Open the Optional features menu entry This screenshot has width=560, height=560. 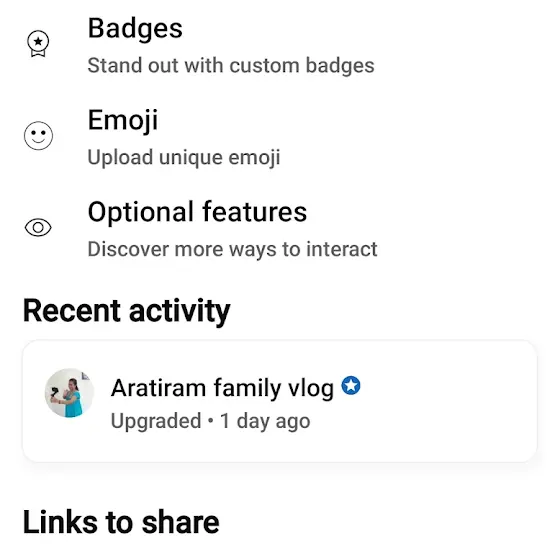280,229
